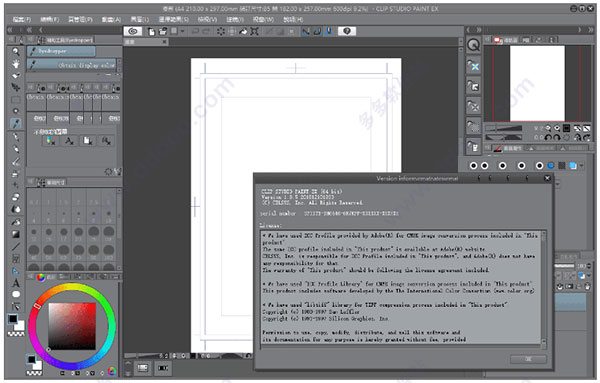Collapse left palette dock double-arrow
This screenshot has width=600, height=383.
point(10,29)
